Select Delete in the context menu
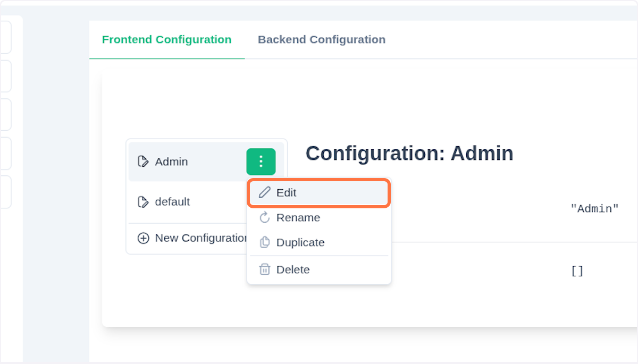 click(x=293, y=269)
